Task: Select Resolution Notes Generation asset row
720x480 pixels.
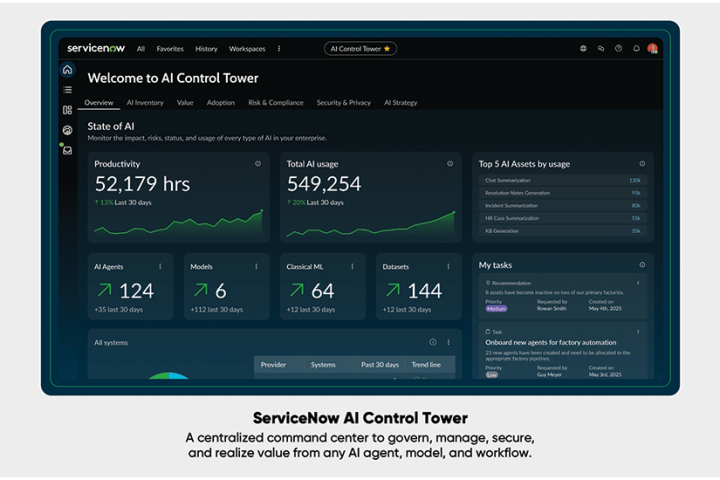Action: 563,193
